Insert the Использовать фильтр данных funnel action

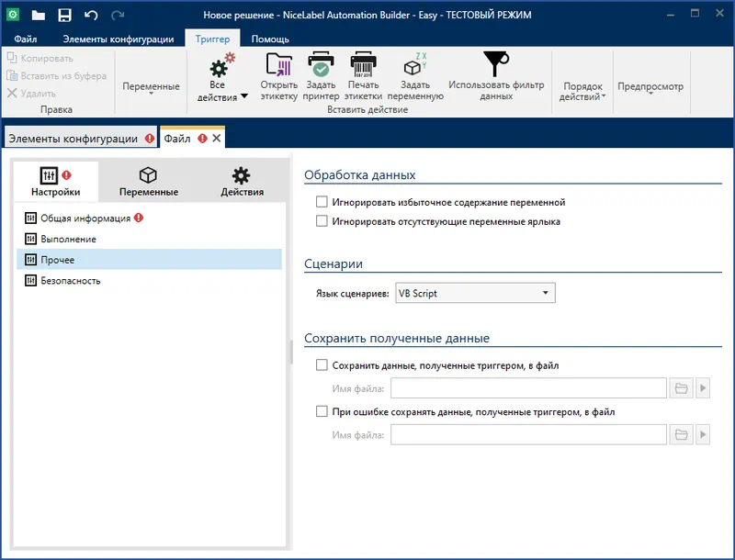pos(496,77)
